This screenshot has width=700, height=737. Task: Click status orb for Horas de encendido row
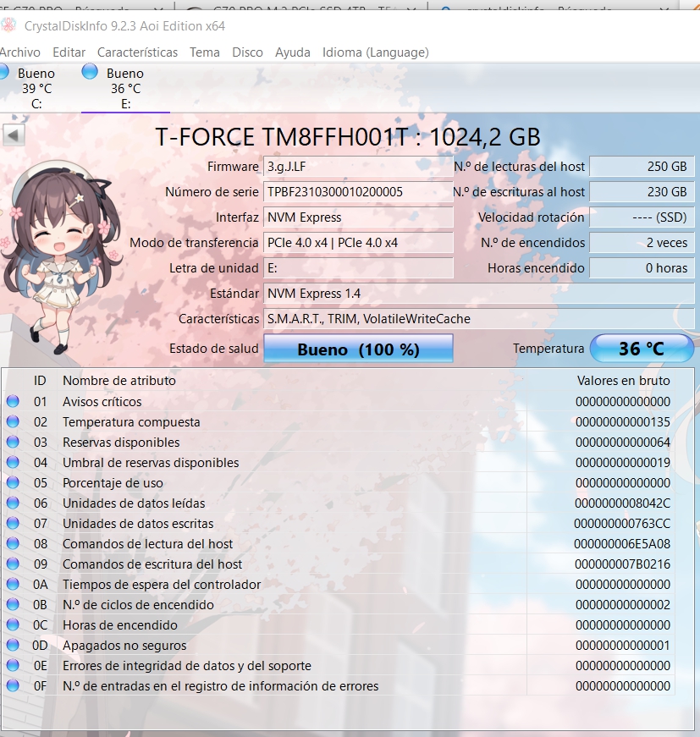pos(13,624)
